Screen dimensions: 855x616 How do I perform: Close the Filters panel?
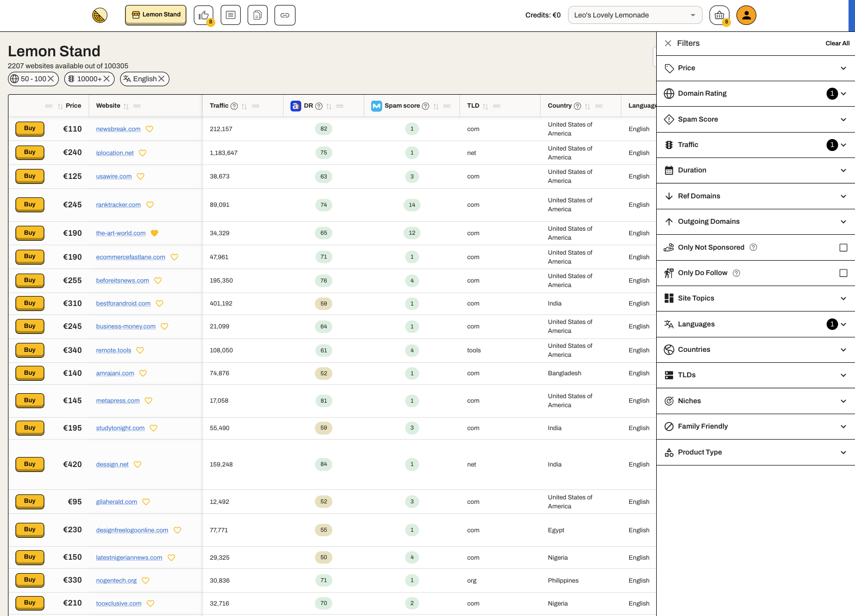[x=668, y=43]
